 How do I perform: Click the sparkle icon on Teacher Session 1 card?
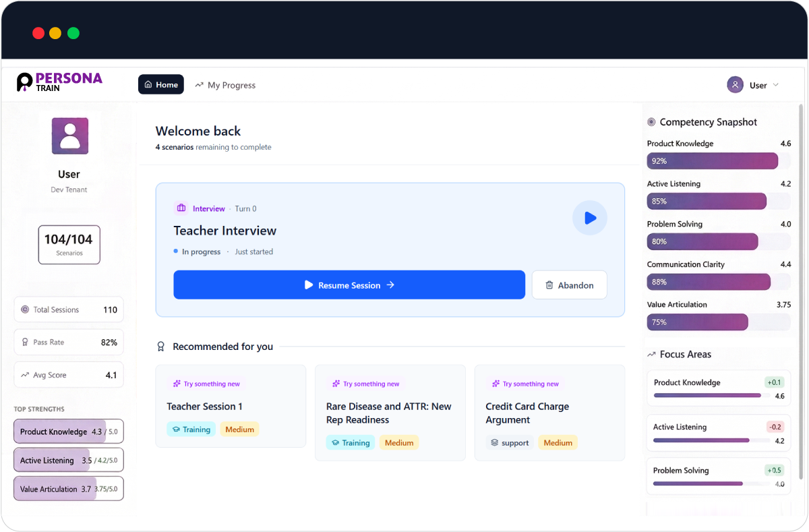click(x=177, y=383)
